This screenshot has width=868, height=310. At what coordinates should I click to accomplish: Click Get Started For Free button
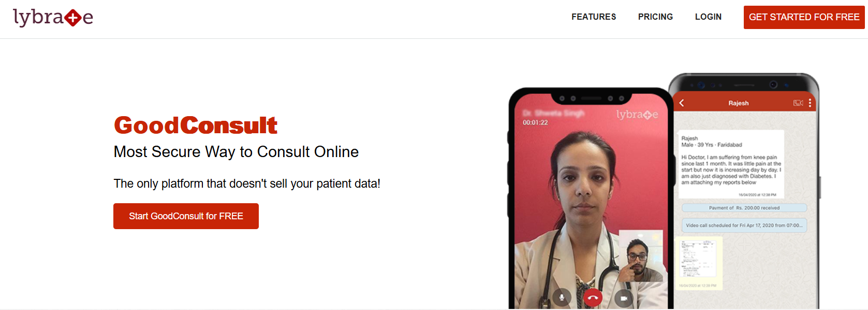[x=804, y=17]
